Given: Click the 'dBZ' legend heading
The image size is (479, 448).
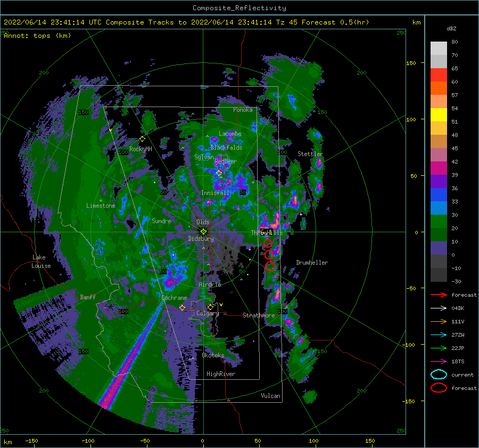Looking at the screenshot, I should click(451, 28).
